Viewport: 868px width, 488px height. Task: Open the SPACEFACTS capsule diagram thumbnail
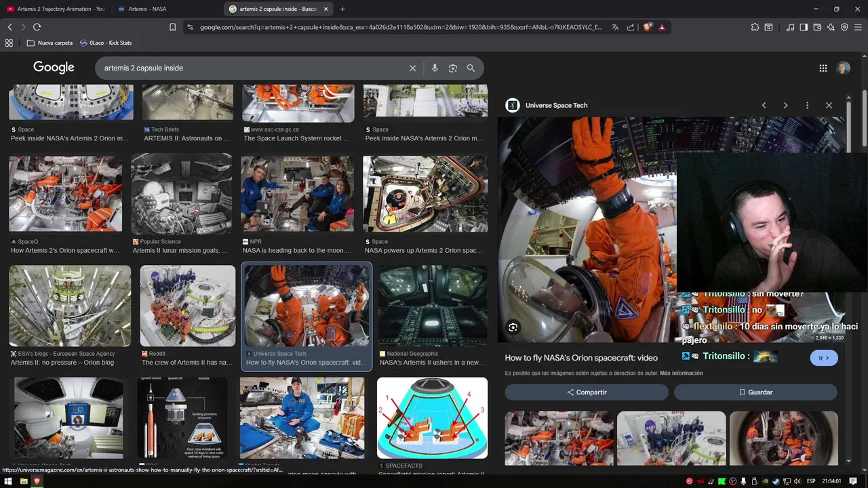[x=432, y=418]
